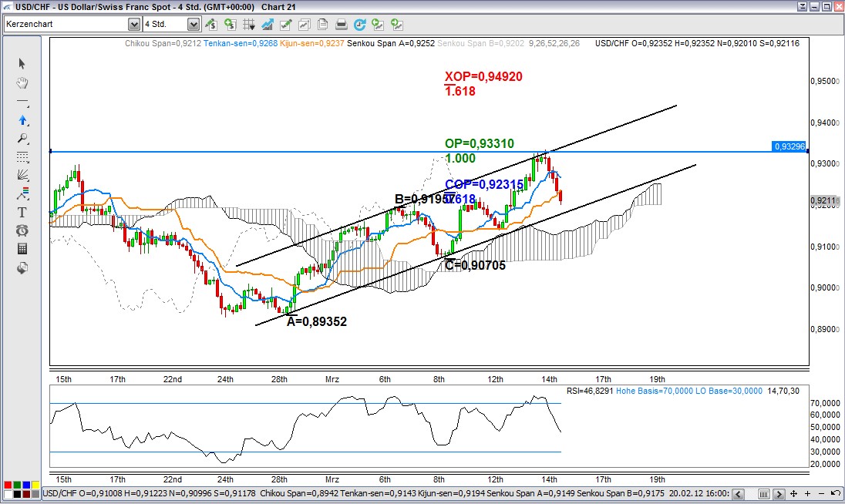The width and height of the screenshot is (845, 504).
Task: Activate the hand pan tool
Action: click(22, 82)
